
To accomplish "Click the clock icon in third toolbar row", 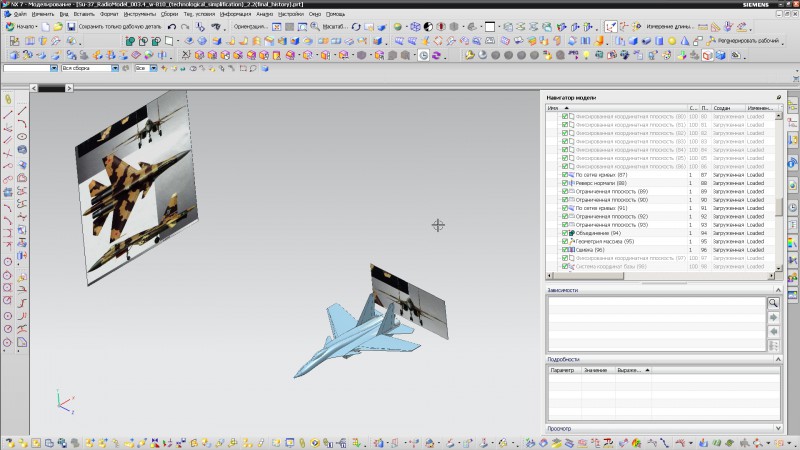I will 423,55.
